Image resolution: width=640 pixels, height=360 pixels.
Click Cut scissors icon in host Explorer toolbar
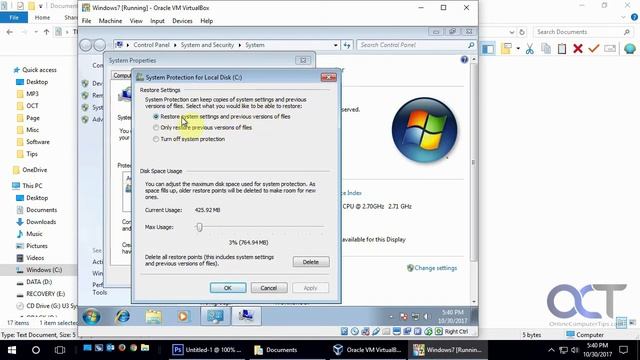(530, 49)
